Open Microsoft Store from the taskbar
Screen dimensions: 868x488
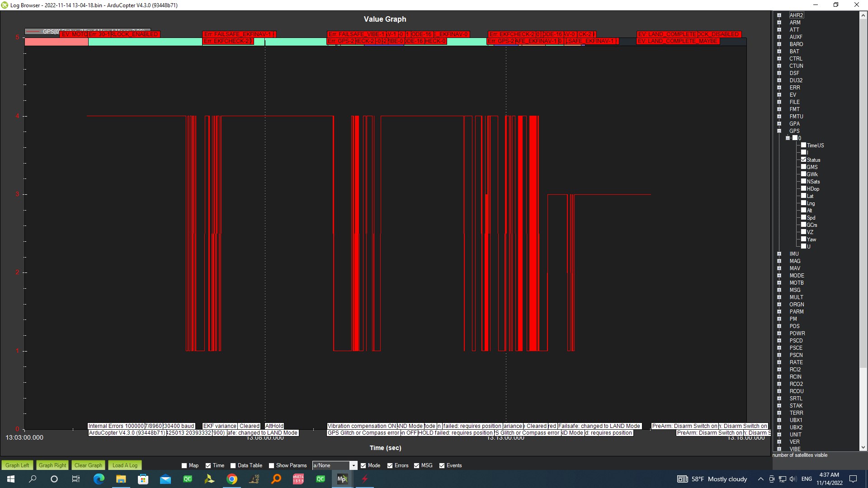click(143, 479)
